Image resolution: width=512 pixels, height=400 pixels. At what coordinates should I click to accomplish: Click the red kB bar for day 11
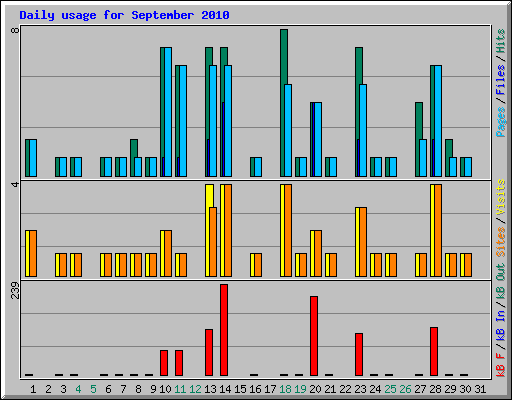[x=179, y=363]
